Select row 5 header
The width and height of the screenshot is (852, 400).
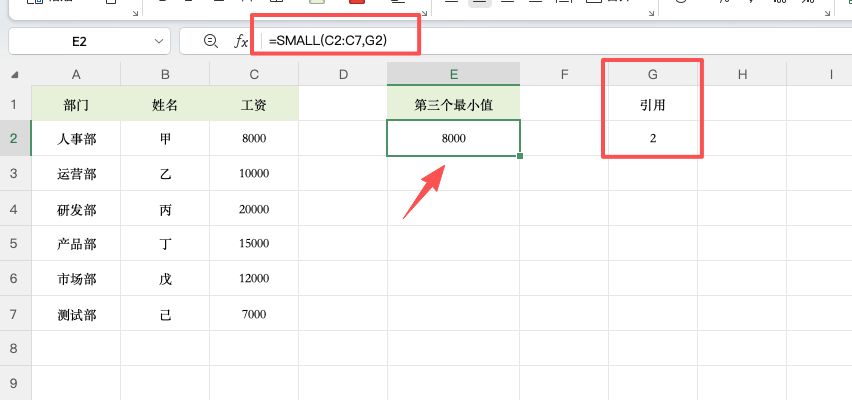(x=15, y=243)
